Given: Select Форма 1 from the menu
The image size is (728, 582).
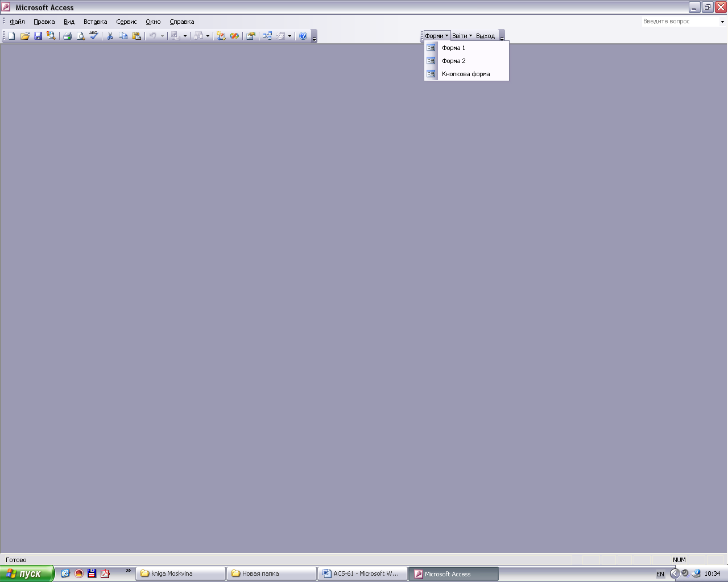Looking at the screenshot, I should (466, 48).
